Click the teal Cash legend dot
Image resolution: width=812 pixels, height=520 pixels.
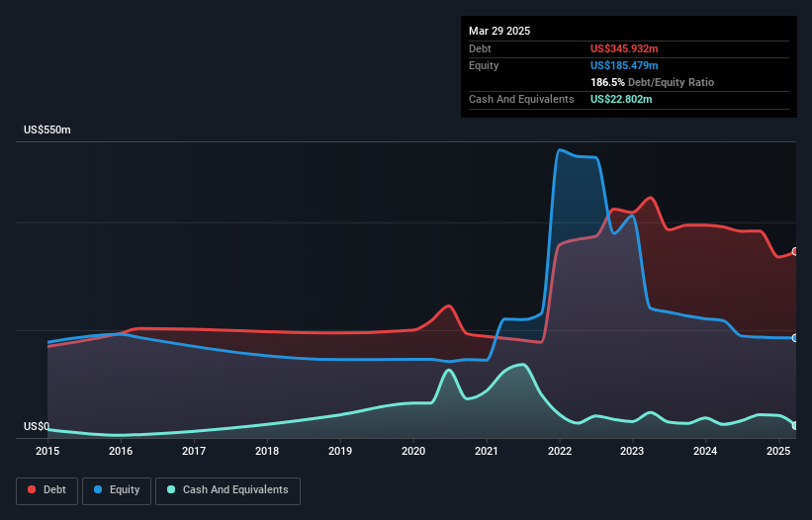[171, 489]
